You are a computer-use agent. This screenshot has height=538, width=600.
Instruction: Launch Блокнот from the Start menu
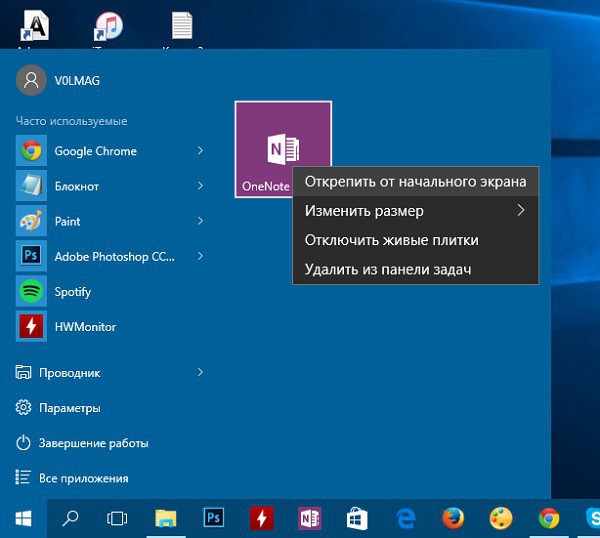[109, 186]
